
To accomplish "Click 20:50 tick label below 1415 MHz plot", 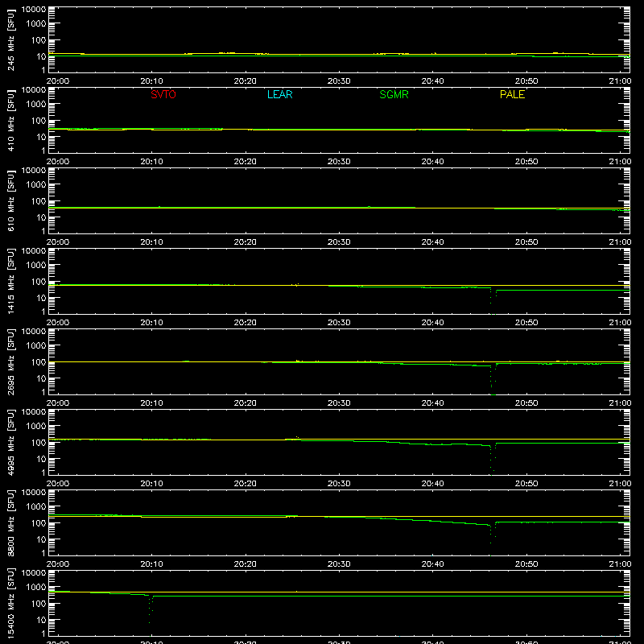I will [x=526, y=323].
